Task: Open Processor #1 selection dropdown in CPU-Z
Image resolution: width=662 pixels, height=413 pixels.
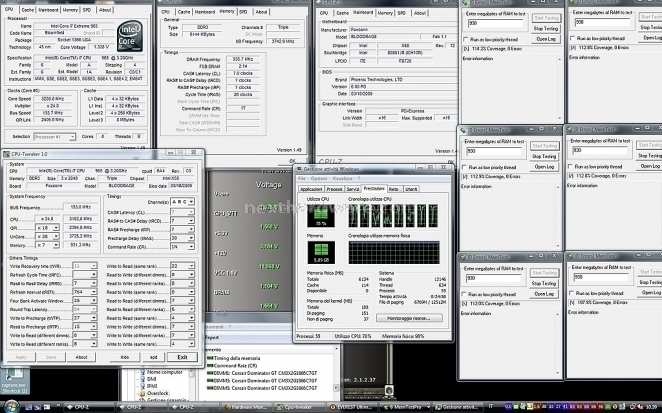Action: coord(54,137)
